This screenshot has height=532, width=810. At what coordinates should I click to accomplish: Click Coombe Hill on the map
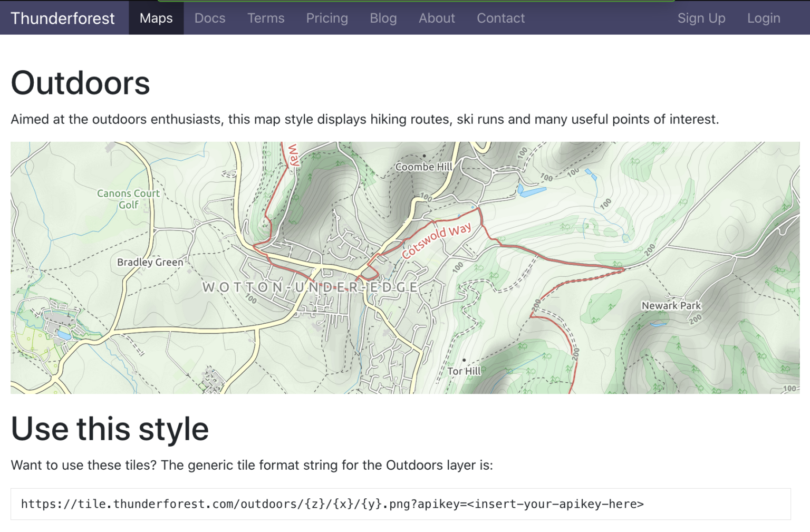pos(423,167)
